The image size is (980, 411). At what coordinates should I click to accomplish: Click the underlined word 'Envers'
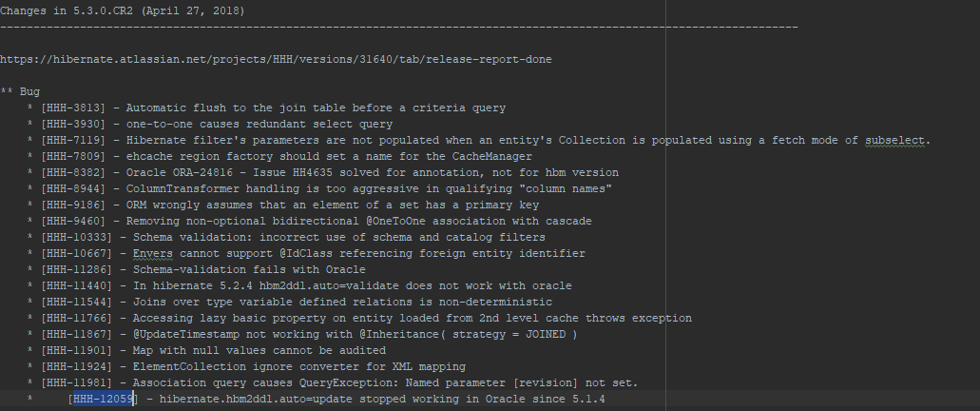click(x=153, y=253)
